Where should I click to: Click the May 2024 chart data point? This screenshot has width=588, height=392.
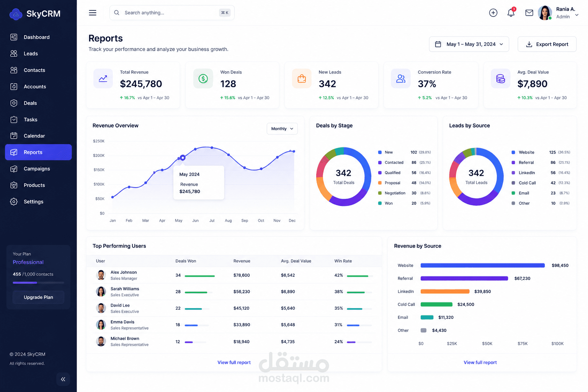(183, 157)
